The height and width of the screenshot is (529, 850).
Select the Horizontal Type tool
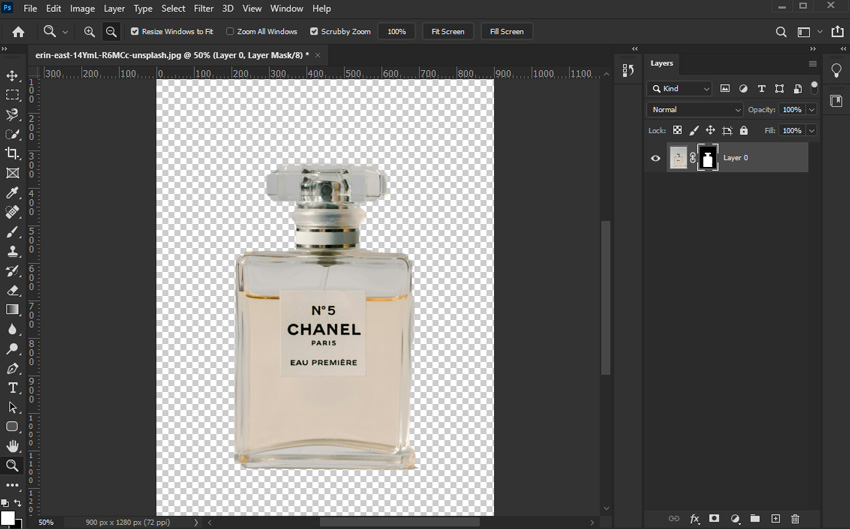pyautogui.click(x=12, y=388)
